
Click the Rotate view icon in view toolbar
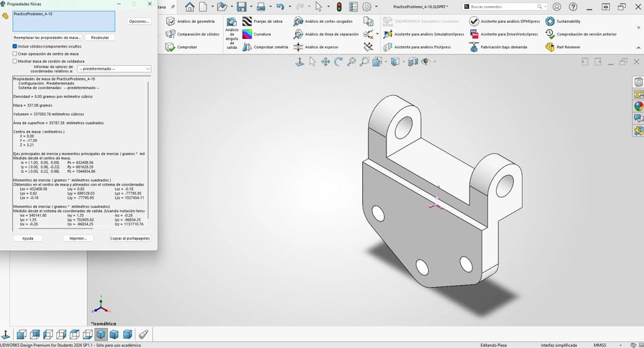(338, 62)
